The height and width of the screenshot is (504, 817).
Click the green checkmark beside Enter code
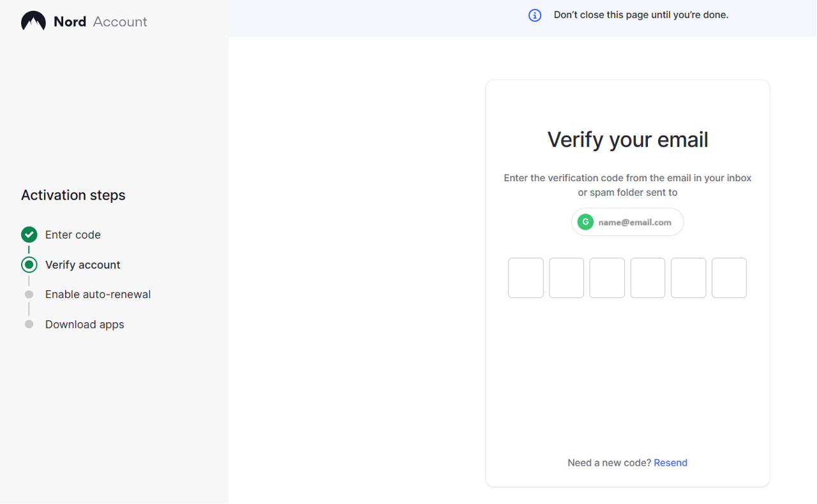tap(29, 235)
